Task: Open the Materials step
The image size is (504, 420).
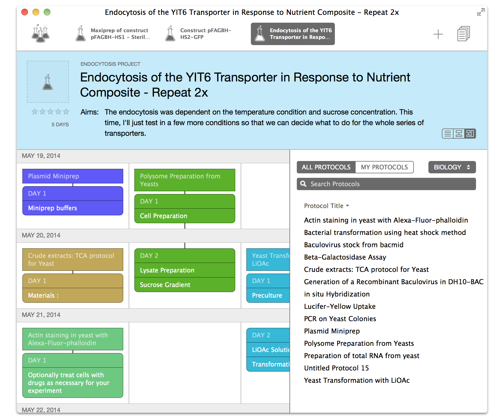Action: coord(73,295)
